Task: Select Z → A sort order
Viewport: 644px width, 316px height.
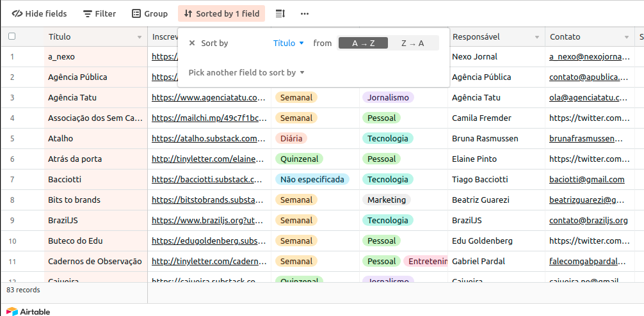Action: [413, 43]
